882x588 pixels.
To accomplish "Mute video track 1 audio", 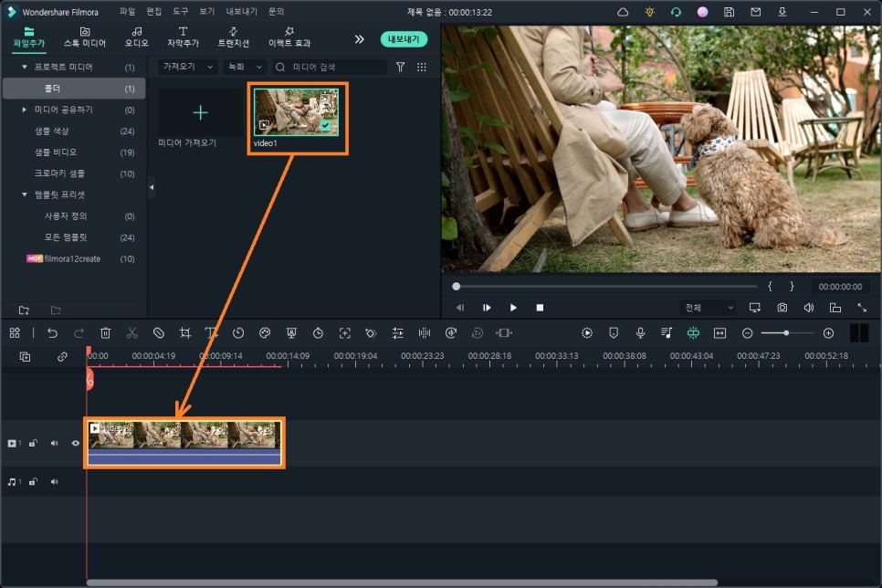I will click(55, 444).
